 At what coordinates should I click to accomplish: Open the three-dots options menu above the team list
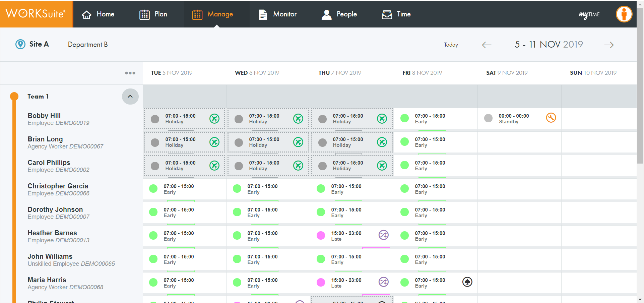pos(130,73)
